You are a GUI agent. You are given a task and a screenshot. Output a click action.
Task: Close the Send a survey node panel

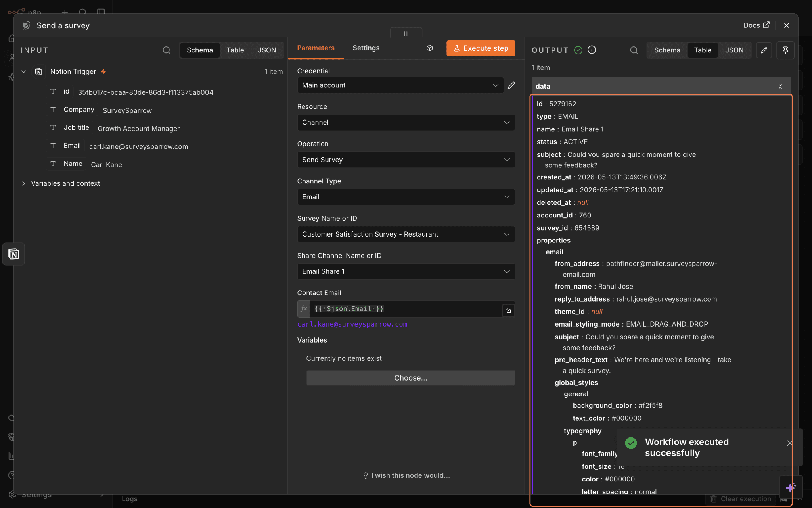[x=787, y=25]
